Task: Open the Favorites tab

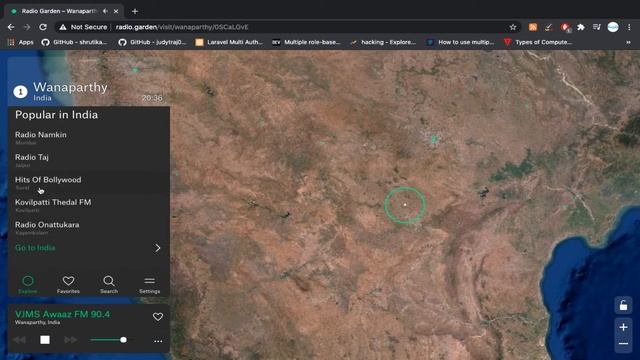Action: [68, 284]
